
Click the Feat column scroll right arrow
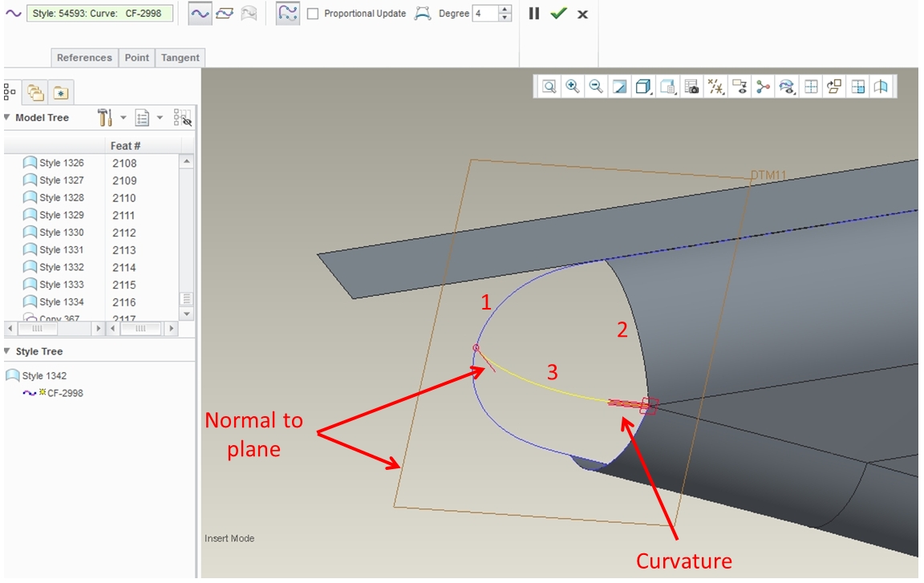click(172, 329)
